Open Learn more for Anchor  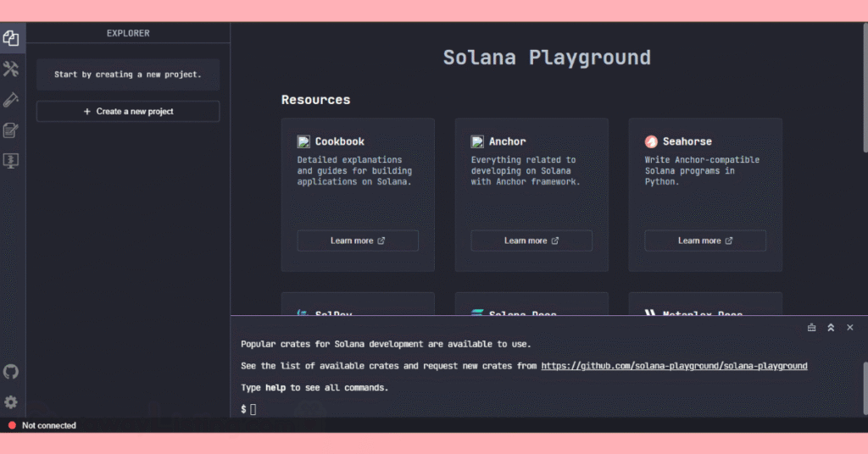pyautogui.click(x=531, y=241)
